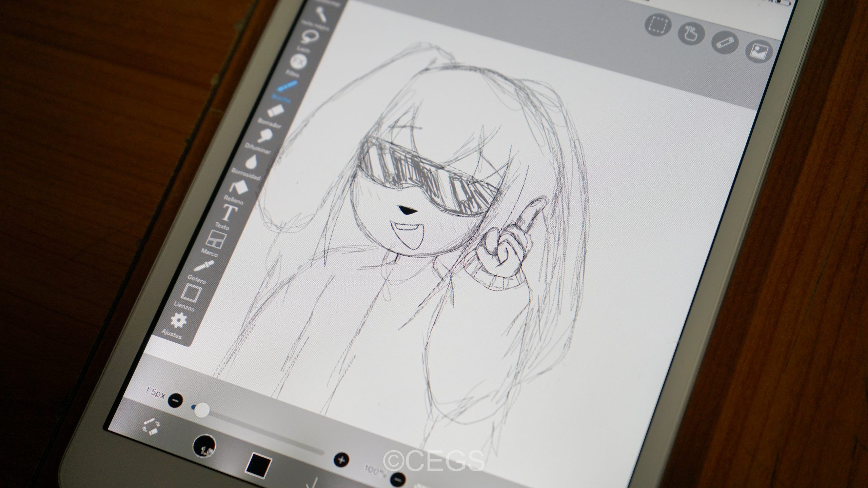Decrease brush thickness with minus button

(x=175, y=401)
